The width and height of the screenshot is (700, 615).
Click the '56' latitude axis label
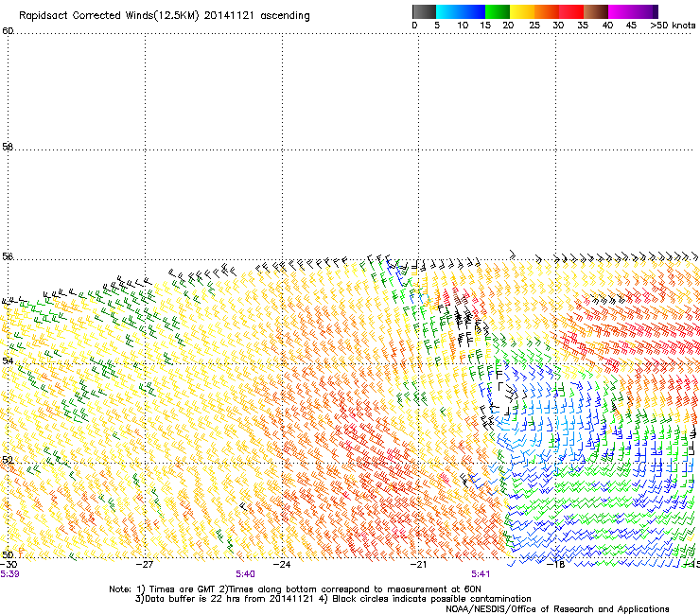[8, 256]
